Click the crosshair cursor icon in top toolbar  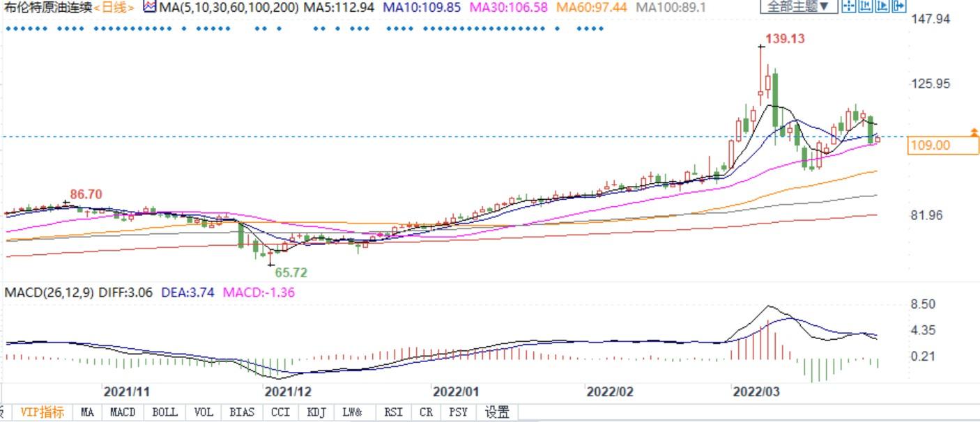point(848,7)
